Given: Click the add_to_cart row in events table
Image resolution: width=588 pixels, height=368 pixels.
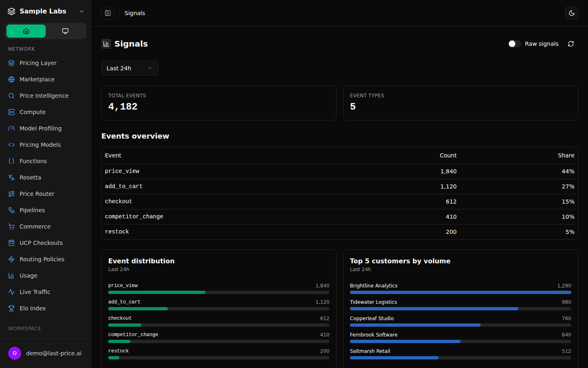Looking at the screenshot, I should pyautogui.click(x=340, y=186).
